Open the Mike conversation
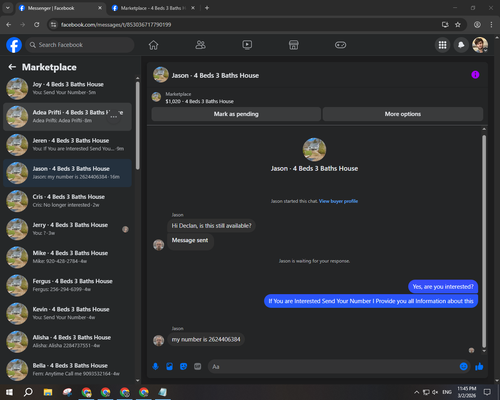The image size is (500, 400). coord(67,257)
